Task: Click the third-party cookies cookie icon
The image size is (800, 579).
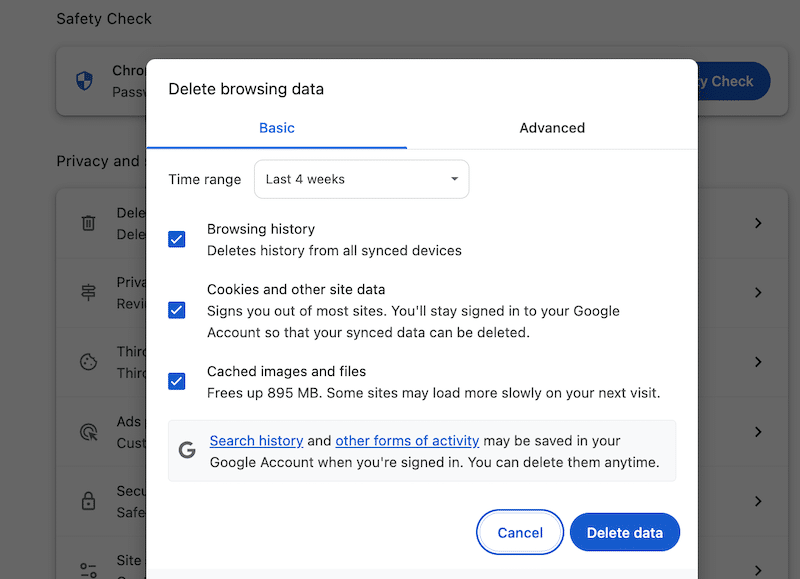Action: [88, 362]
